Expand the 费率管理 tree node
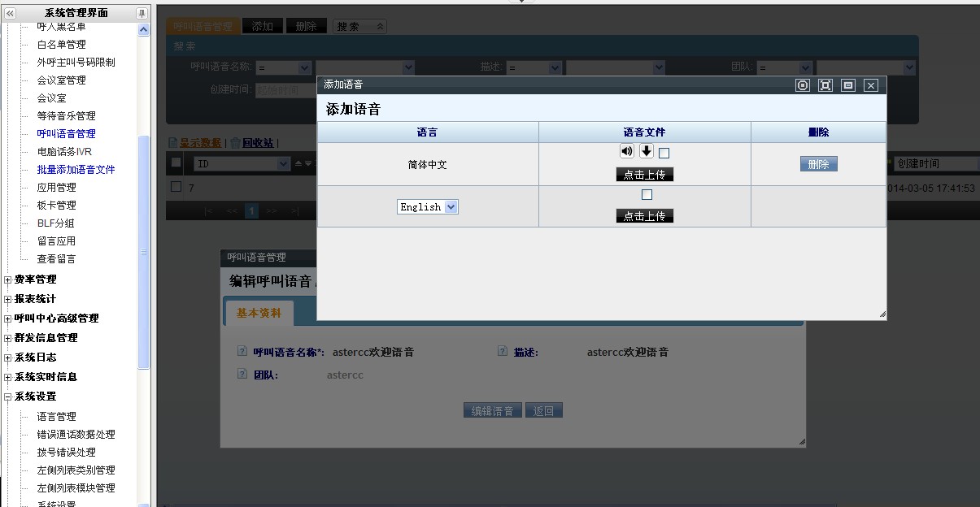 coord(8,279)
